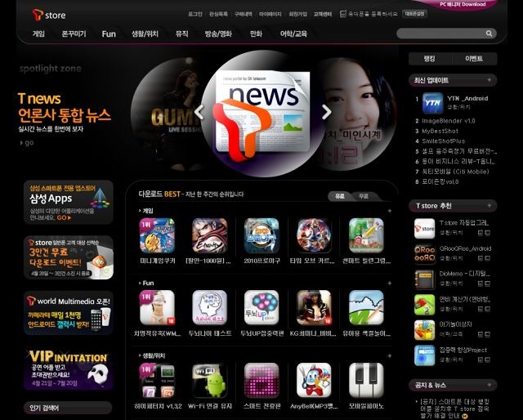Viewport: 523px width, 420px height.
Task: Click the 두뇌UP brain app icon
Action: coord(261,307)
